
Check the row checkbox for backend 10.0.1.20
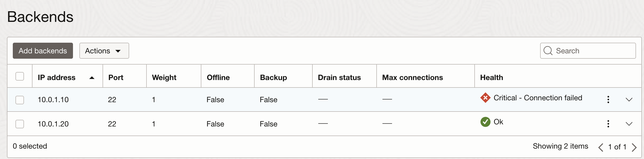tap(20, 124)
